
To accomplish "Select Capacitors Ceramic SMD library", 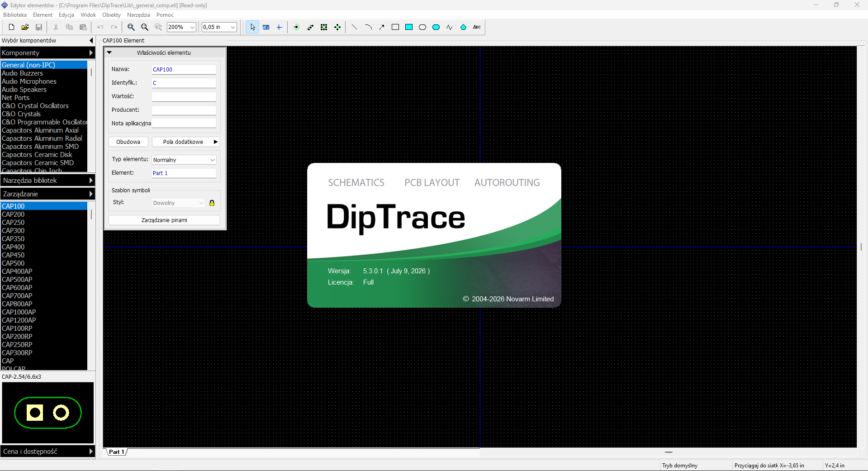I will click(x=44, y=163).
